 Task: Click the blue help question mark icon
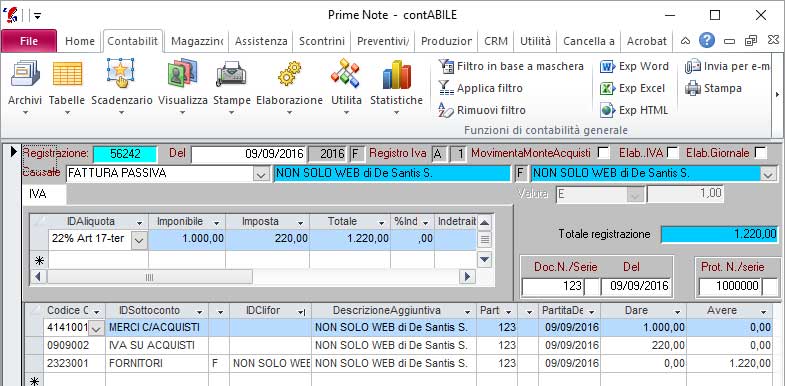pos(706,41)
